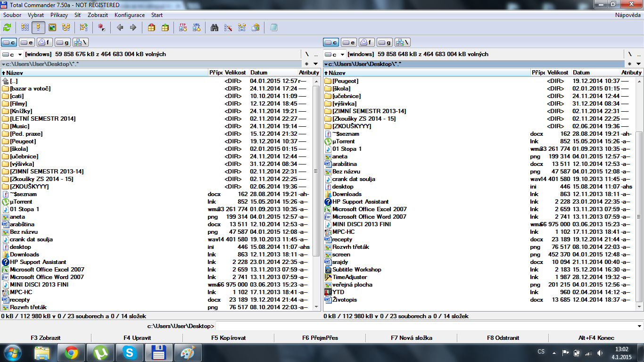This screenshot has width=644, height=362.
Task: Sort left panel by Datum column
Action: point(273,73)
